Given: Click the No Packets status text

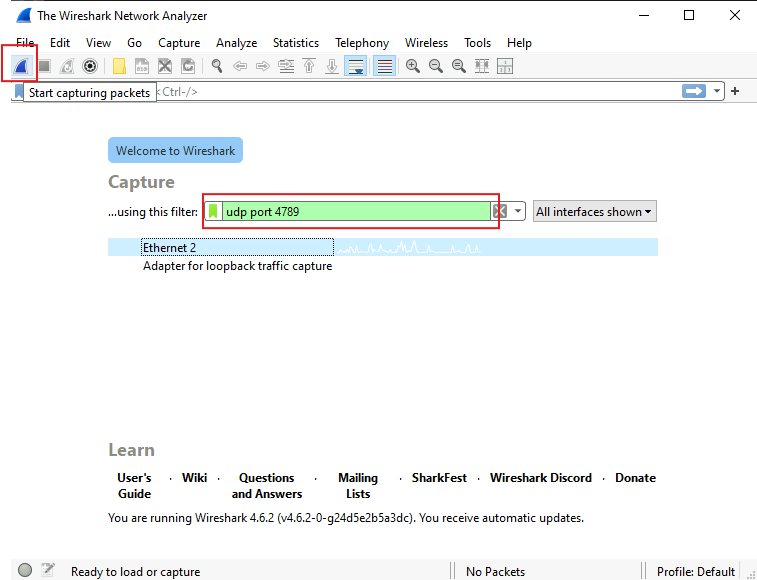Looking at the screenshot, I should [495, 571].
